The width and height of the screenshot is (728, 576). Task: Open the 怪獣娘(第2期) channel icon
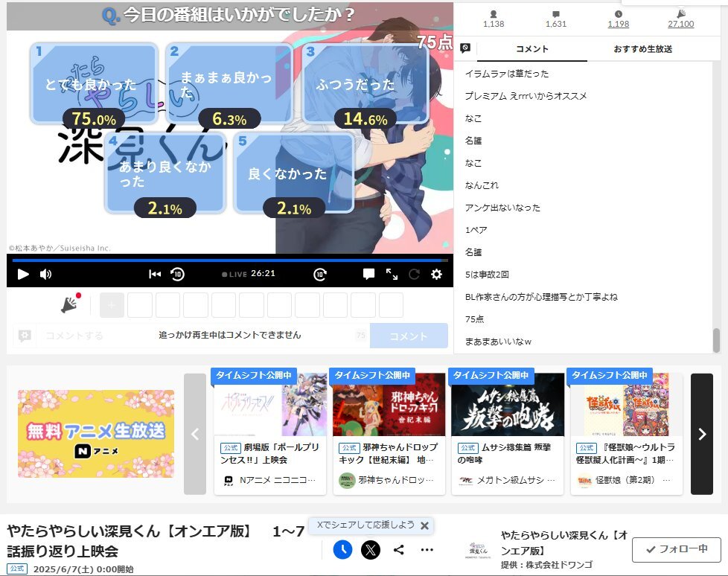point(584,481)
